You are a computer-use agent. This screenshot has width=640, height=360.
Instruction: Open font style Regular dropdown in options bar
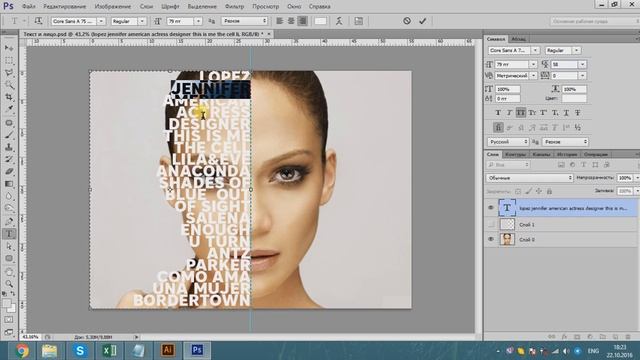pyautogui.click(x=142, y=21)
